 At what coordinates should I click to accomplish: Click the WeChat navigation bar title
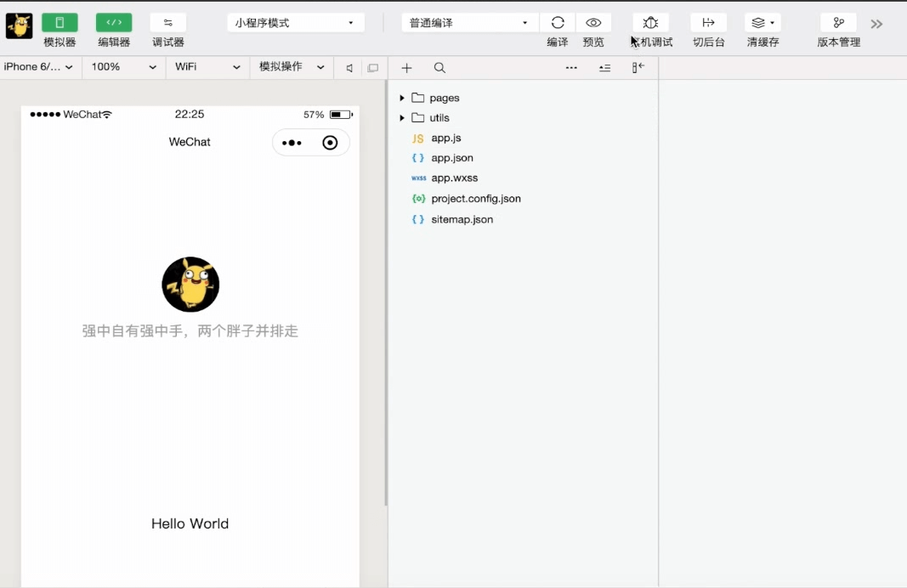coord(190,142)
